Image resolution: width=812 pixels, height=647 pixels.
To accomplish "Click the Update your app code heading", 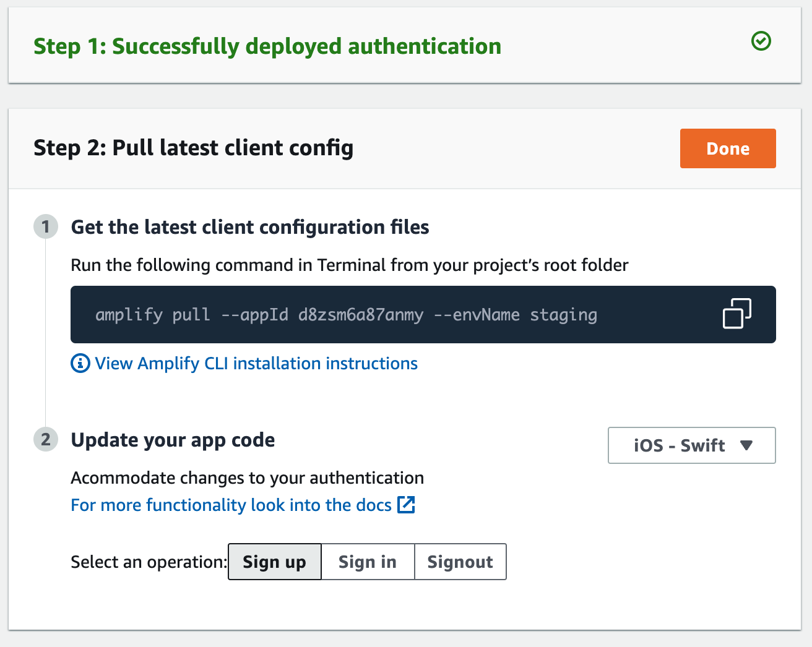I will coord(173,440).
